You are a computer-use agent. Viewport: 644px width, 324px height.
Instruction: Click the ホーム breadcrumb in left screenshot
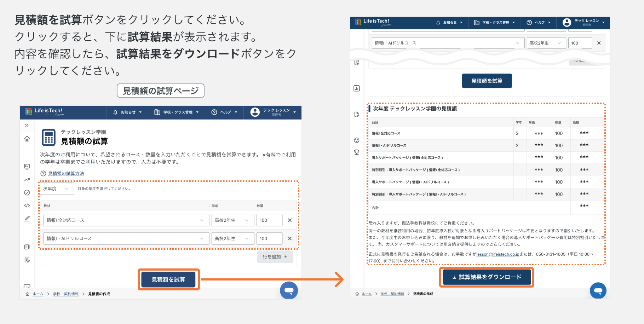[38, 294]
